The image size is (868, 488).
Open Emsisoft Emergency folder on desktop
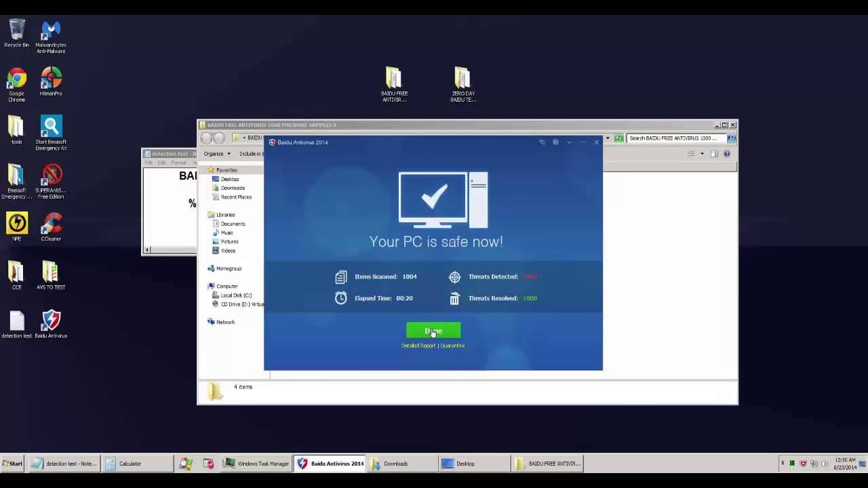click(x=17, y=182)
